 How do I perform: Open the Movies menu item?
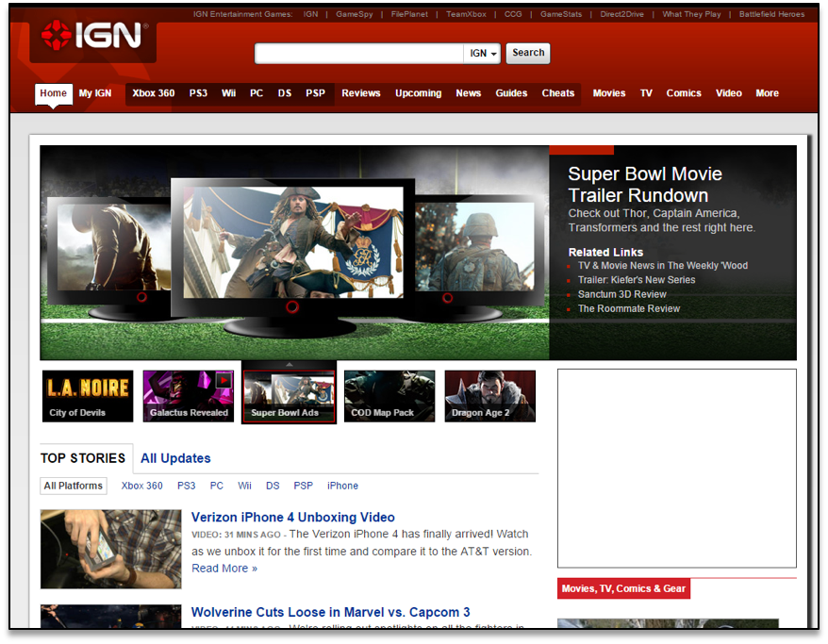point(609,93)
